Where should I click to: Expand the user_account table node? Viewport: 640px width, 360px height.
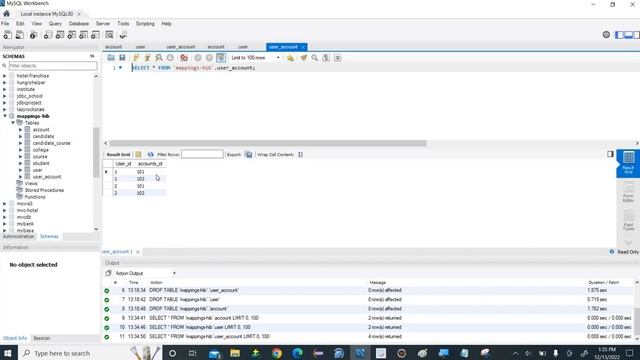pyautogui.click(x=20, y=177)
